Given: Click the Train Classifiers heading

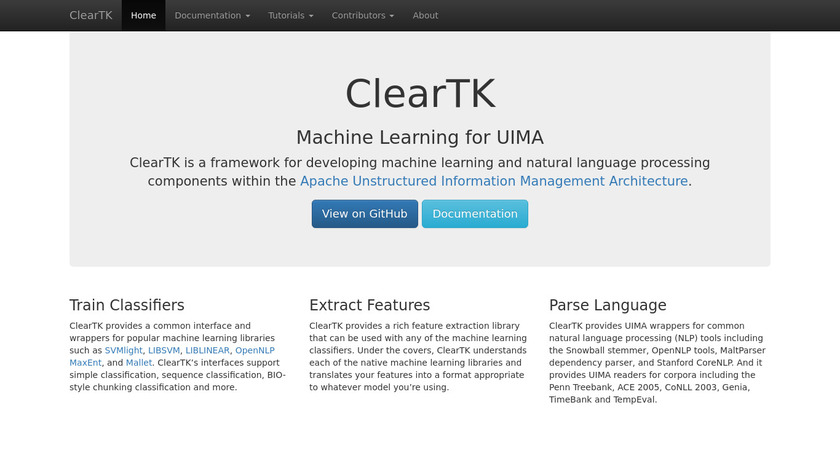Looking at the screenshot, I should (x=127, y=305).
